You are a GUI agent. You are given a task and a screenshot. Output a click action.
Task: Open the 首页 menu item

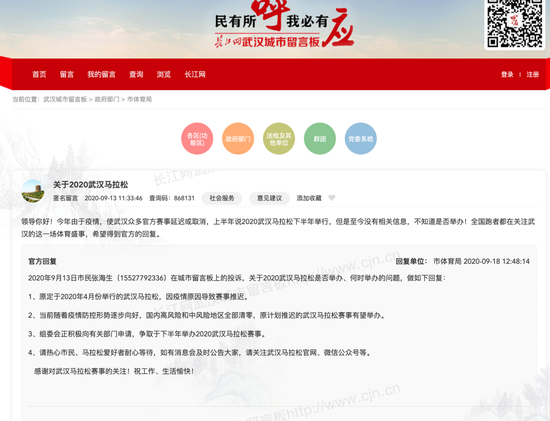[x=39, y=74]
